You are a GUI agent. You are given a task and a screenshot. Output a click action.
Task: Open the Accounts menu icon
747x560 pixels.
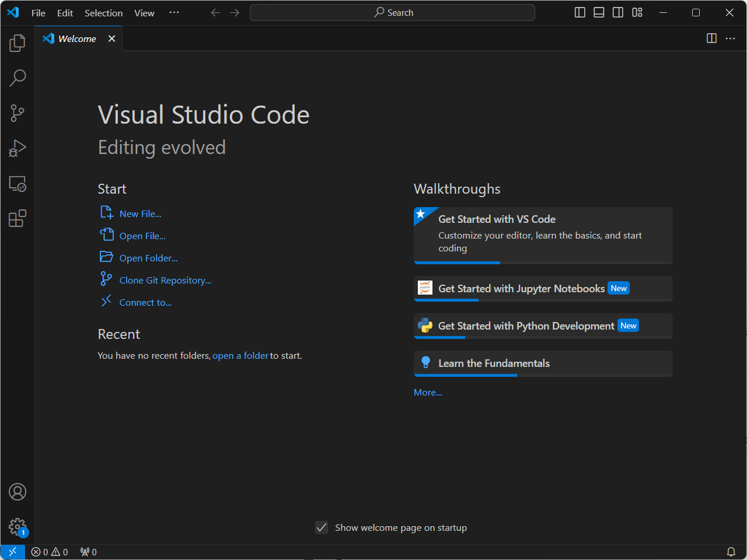click(18, 492)
